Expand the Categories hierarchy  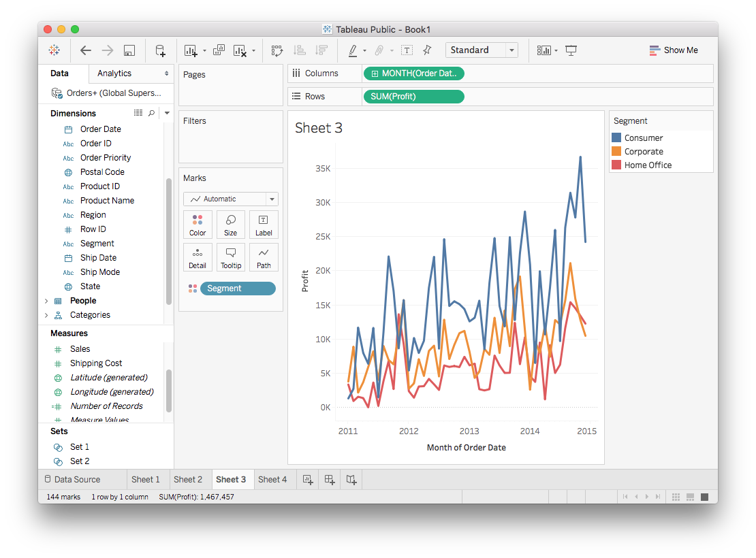46,315
